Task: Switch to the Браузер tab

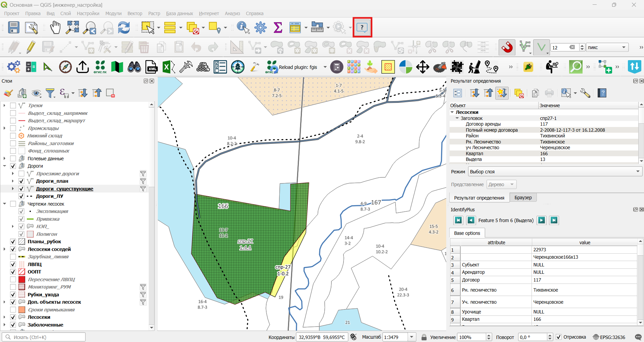Action: click(x=523, y=198)
